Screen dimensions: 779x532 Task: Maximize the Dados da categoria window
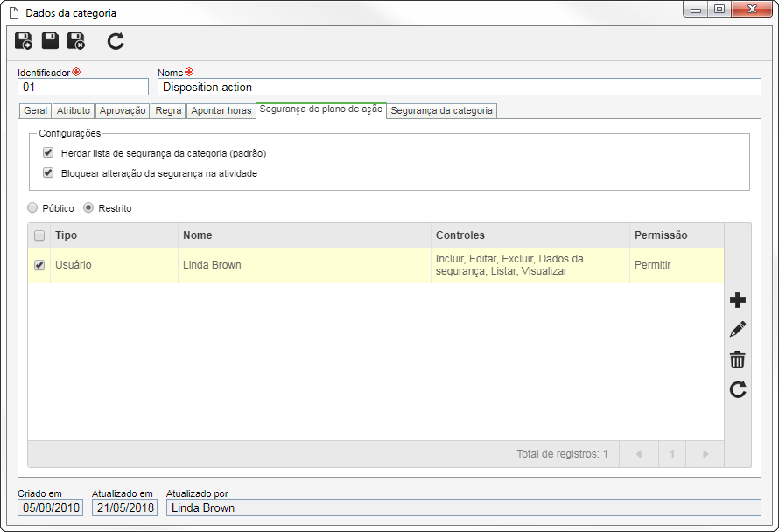[719, 10]
